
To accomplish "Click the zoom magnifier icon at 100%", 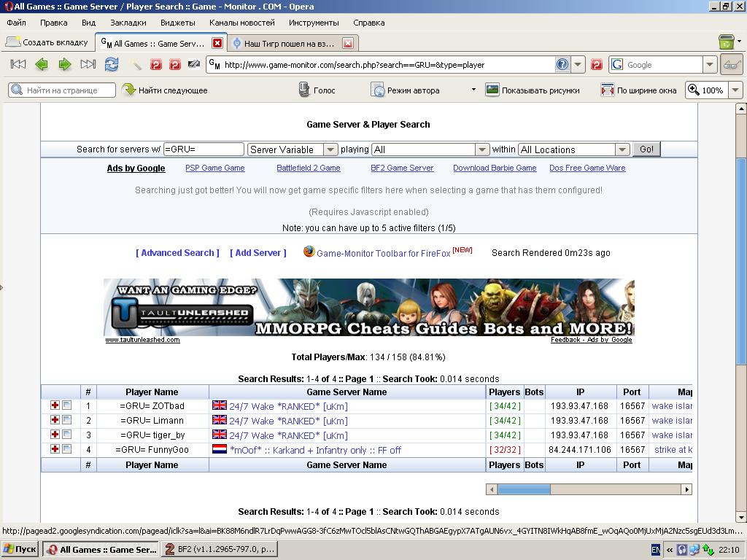I will (x=693, y=90).
